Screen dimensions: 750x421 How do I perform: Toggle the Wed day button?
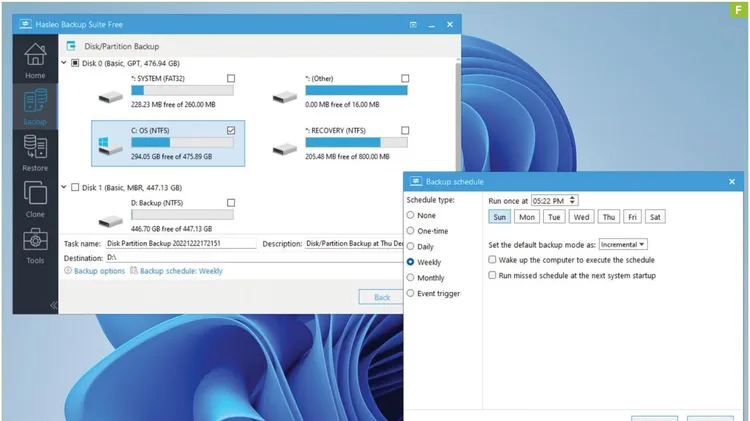pos(581,217)
